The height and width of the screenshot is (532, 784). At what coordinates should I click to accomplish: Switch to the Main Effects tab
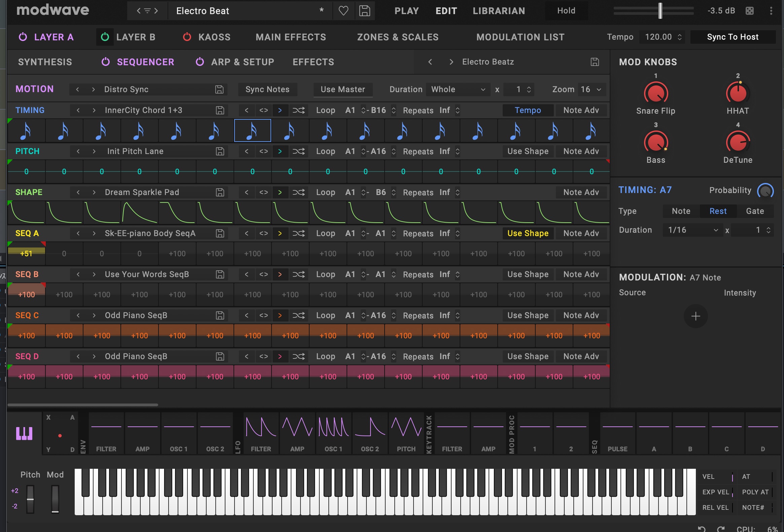(290, 37)
